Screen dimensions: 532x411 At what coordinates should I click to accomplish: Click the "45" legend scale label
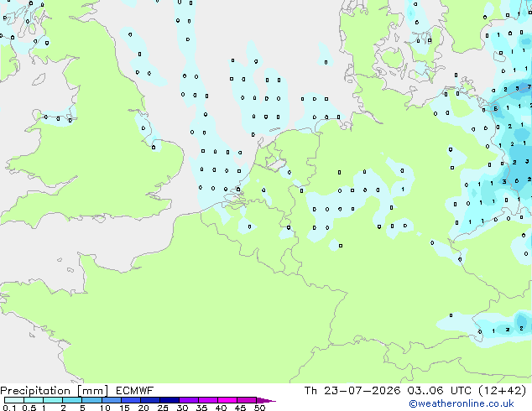click(x=241, y=408)
